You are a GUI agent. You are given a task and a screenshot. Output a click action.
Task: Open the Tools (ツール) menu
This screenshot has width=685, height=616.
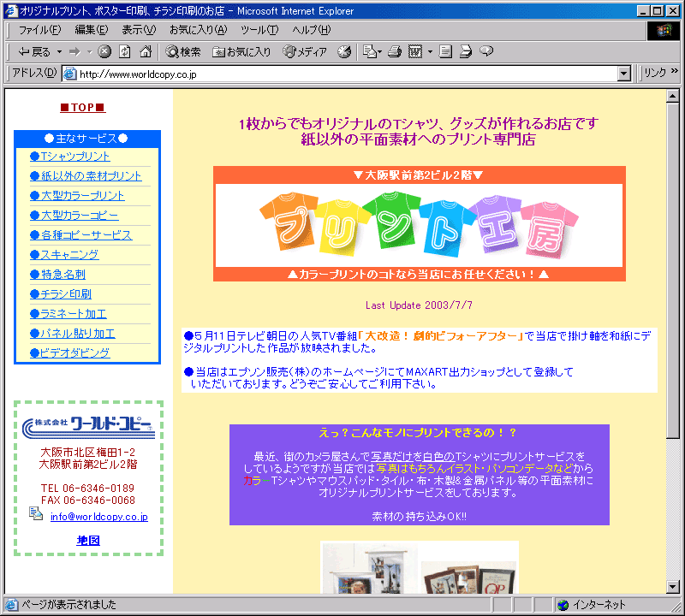[259, 30]
